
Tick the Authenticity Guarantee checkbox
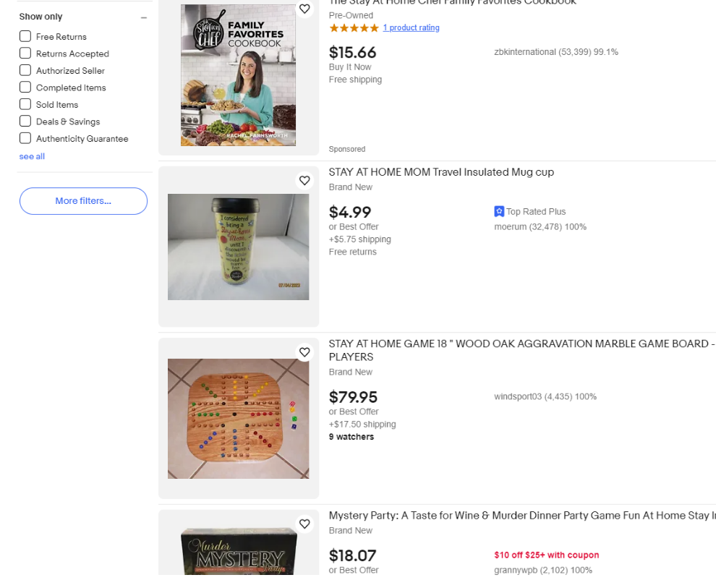pos(25,138)
